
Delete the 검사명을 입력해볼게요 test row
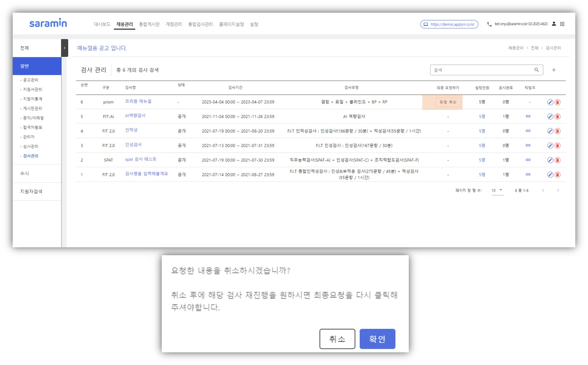(557, 175)
